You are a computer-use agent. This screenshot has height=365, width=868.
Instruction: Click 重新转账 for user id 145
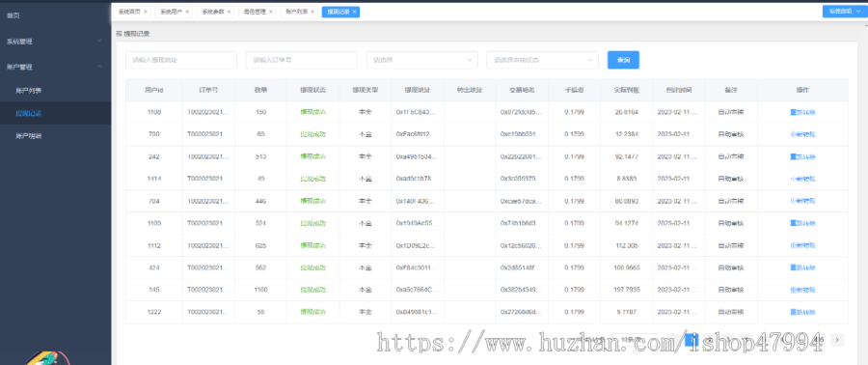[x=802, y=290]
